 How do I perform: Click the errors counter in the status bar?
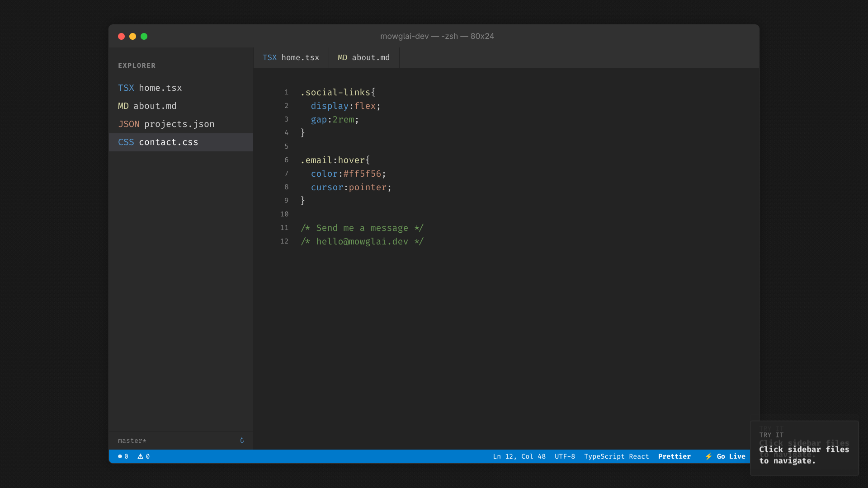(x=123, y=456)
